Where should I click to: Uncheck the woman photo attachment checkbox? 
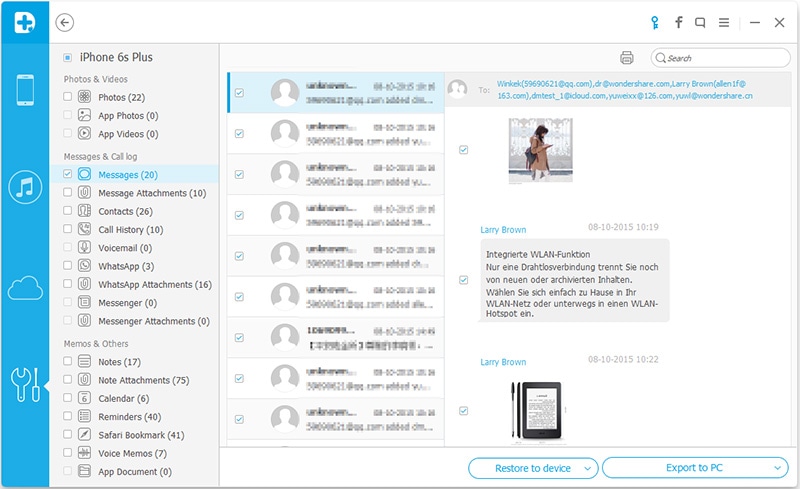(463, 150)
